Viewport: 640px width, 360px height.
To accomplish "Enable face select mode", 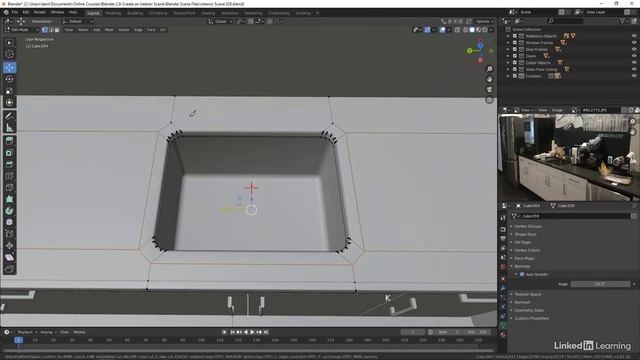I will (57, 30).
